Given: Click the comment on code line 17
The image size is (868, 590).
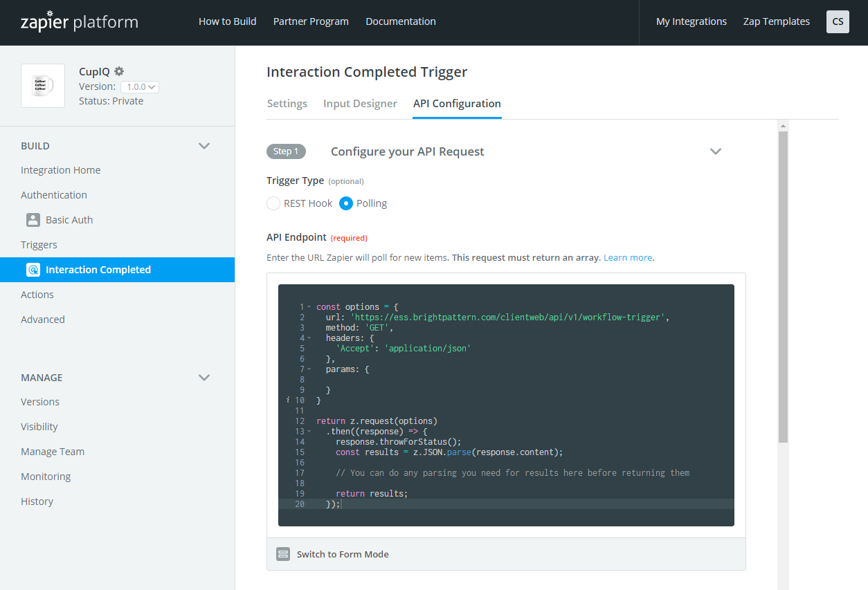Looking at the screenshot, I should coord(513,473).
